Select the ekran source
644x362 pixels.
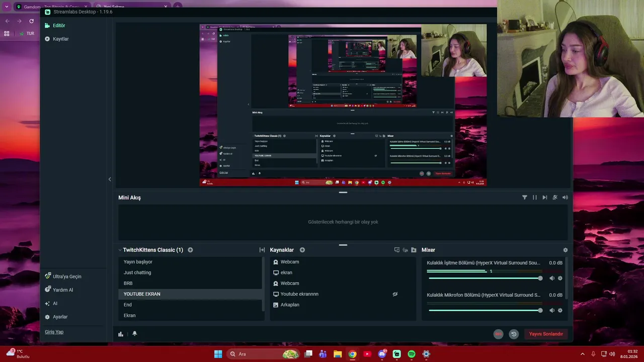coord(343,273)
